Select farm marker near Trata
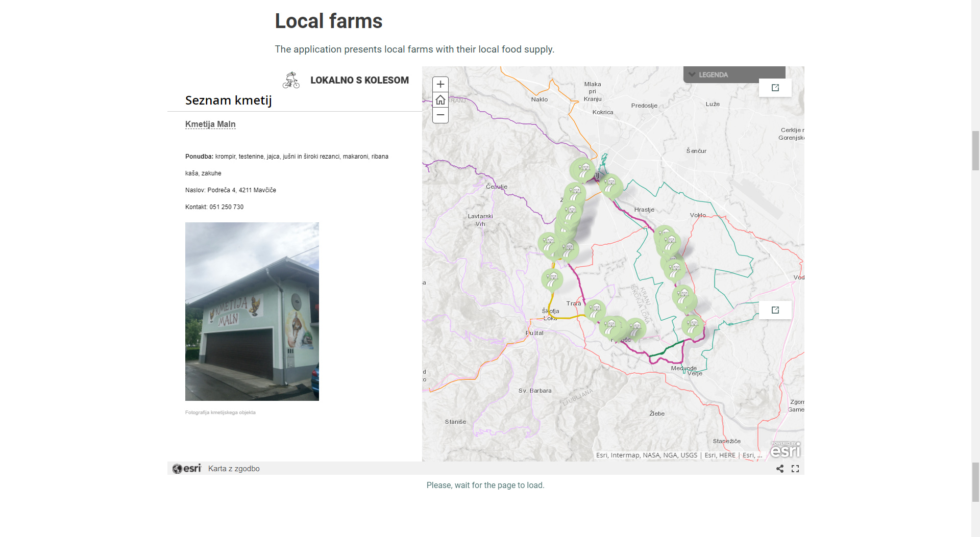 click(595, 310)
